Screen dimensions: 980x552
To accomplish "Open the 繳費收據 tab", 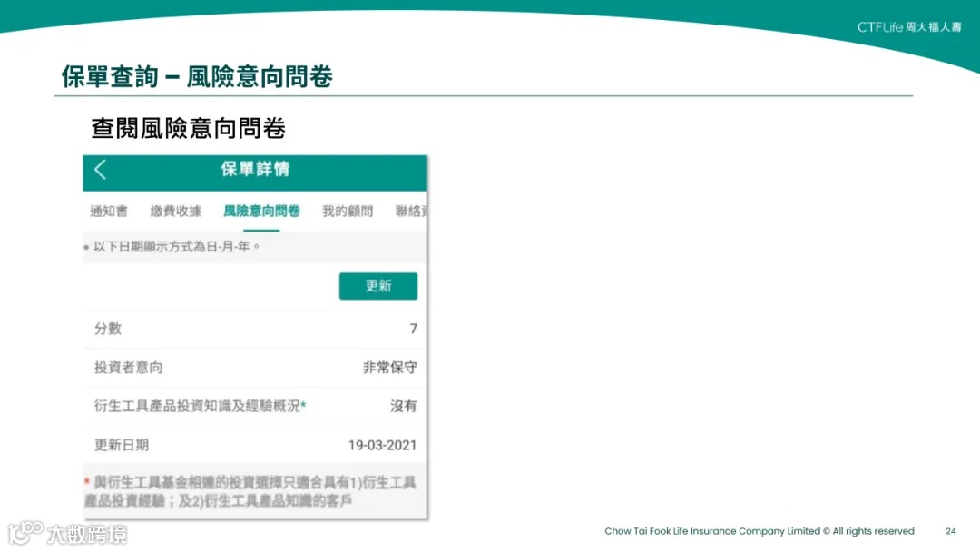I will coord(176,211).
